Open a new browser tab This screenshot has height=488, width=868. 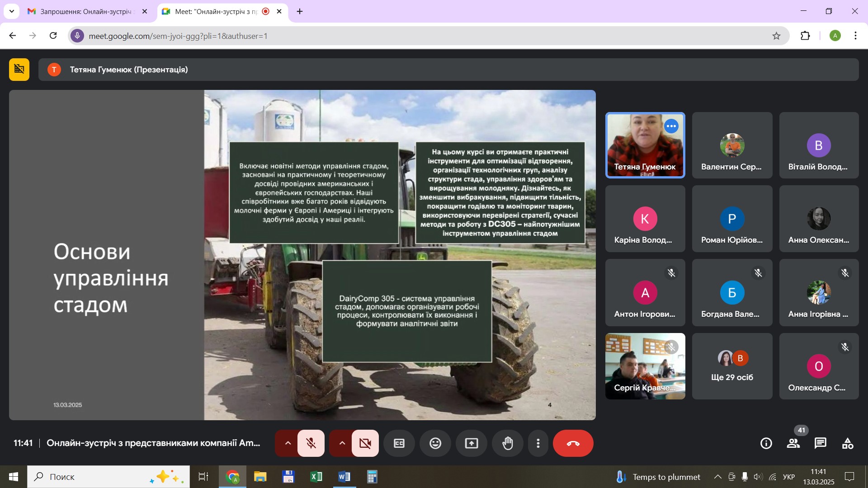pos(300,11)
